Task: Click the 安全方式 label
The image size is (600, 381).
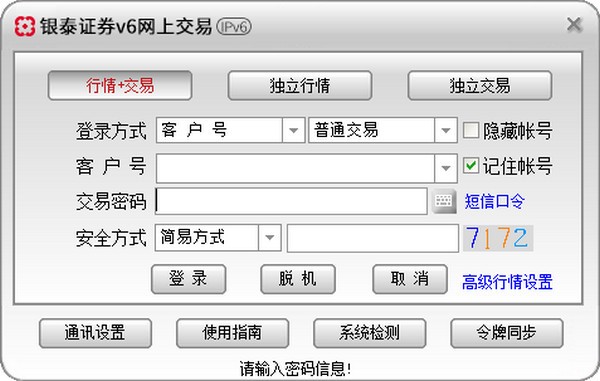Action: [111, 238]
